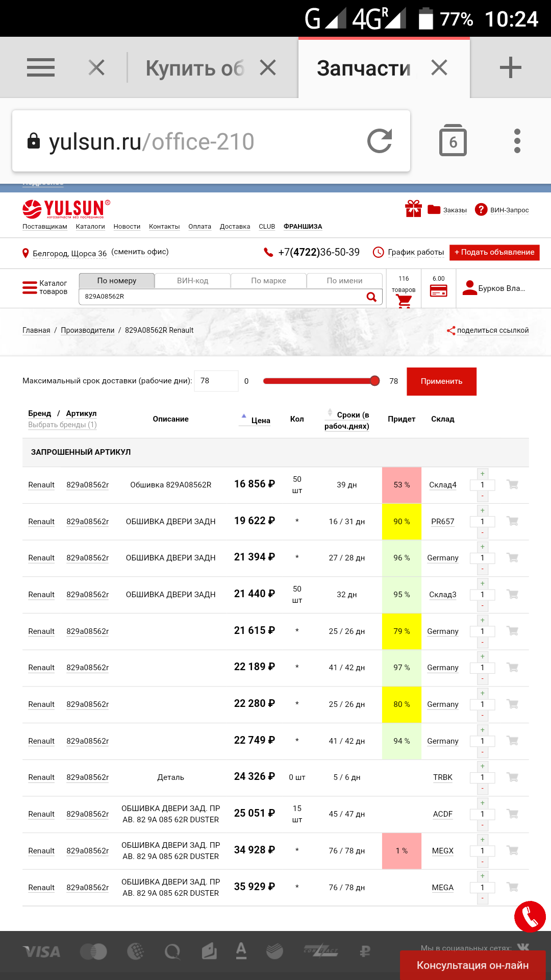Open the Бурков Вла user profile
The width and height of the screenshot is (551, 980).
[494, 288]
